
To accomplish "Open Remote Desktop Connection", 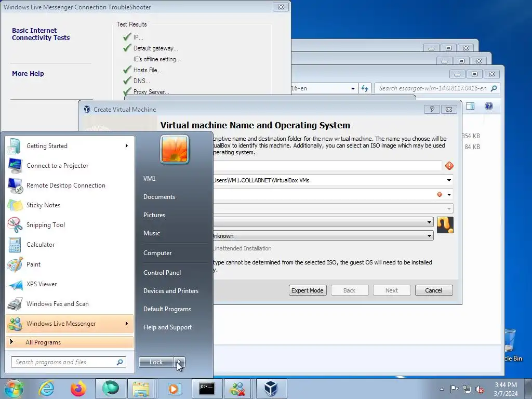I will click(x=70, y=185).
